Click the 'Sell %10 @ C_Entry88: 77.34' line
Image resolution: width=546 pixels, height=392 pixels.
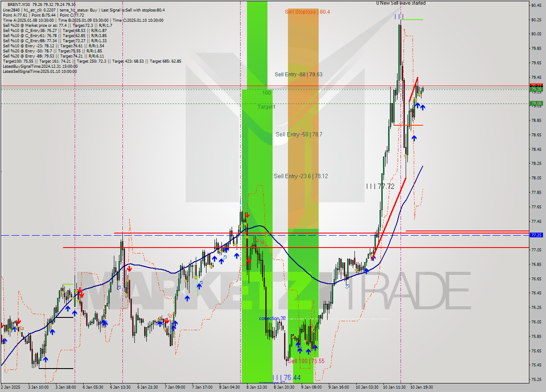click(55, 40)
